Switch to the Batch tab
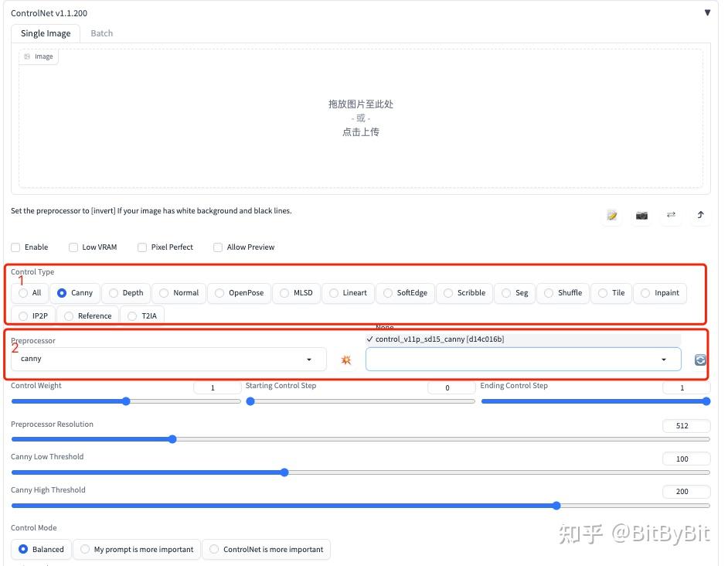 point(101,32)
